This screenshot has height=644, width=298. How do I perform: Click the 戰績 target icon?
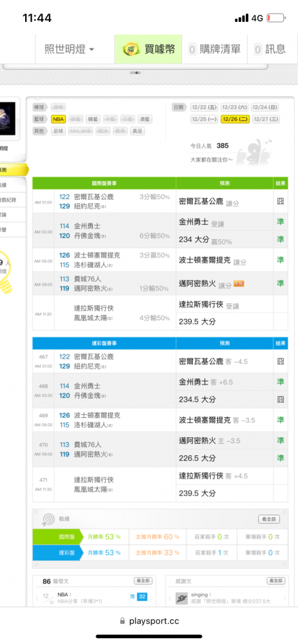pos(48,520)
